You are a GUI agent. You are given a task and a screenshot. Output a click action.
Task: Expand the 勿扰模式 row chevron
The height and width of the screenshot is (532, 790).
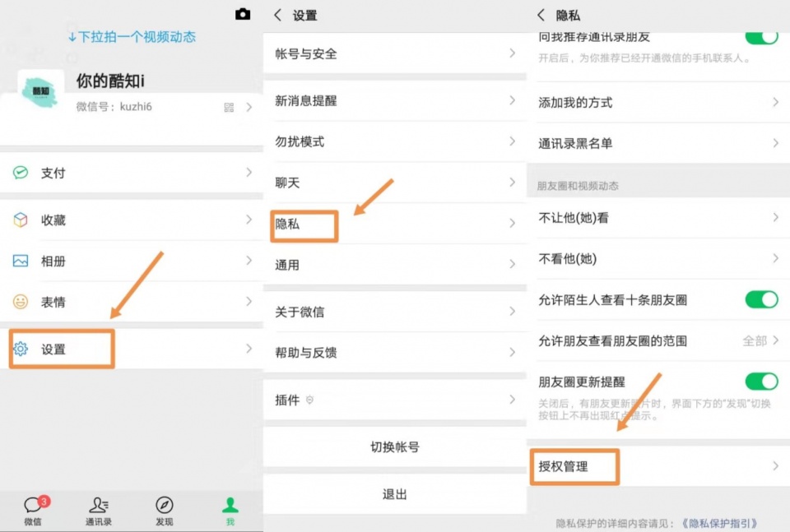(x=513, y=141)
